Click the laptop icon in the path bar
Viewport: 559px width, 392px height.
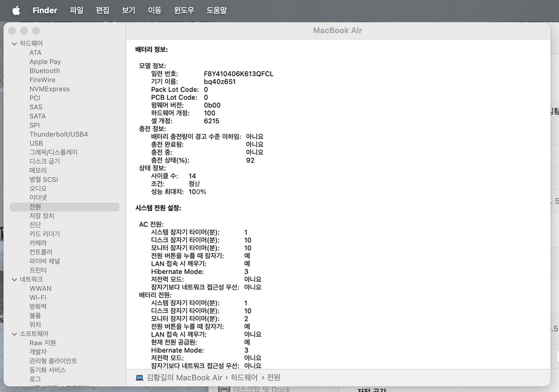click(139, 378)
